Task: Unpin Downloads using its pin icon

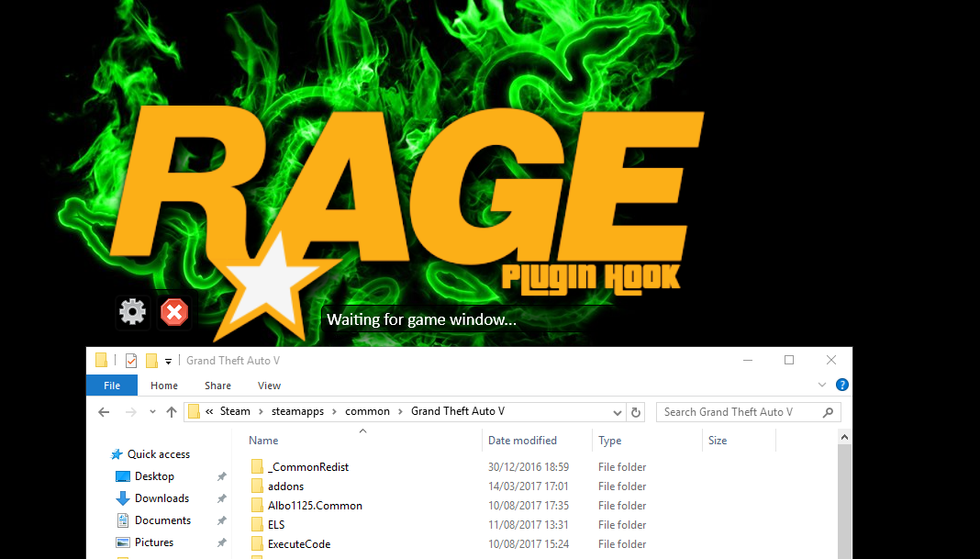Action: (221, 498)
